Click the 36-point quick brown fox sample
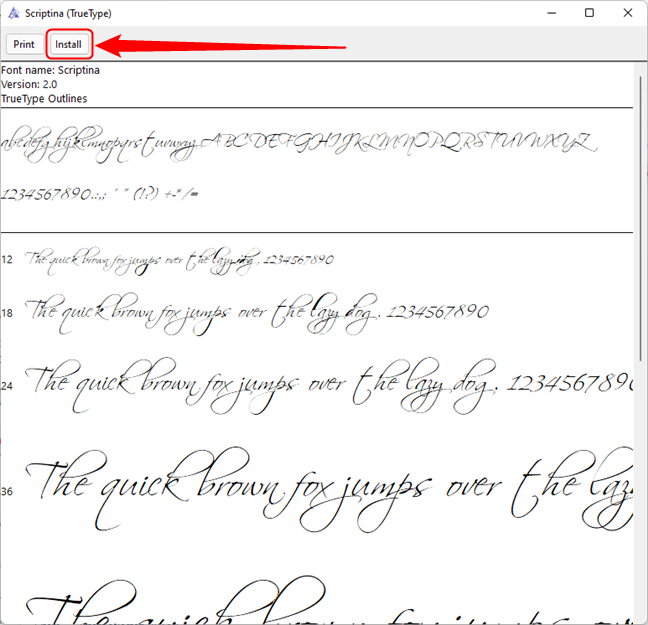648x625 pixels. tap(329, 489)
